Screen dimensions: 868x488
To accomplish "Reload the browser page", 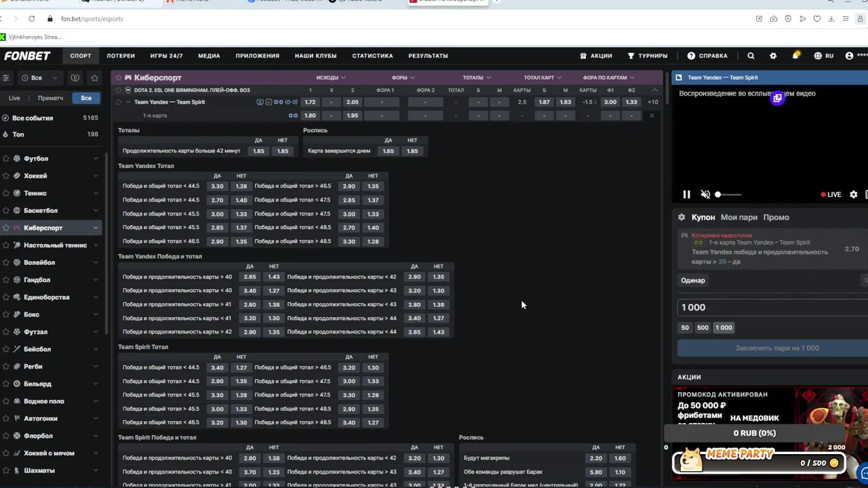I will coord(31,19).
